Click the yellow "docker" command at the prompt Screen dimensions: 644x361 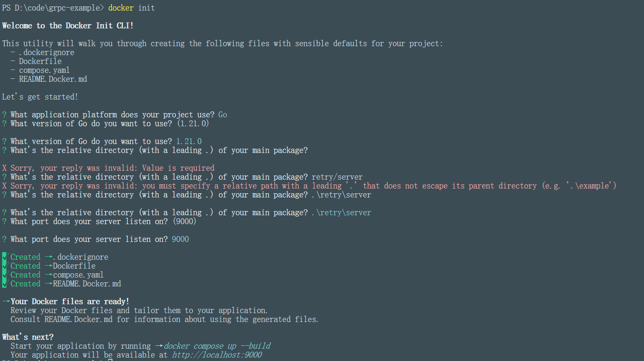coord(121,8)
